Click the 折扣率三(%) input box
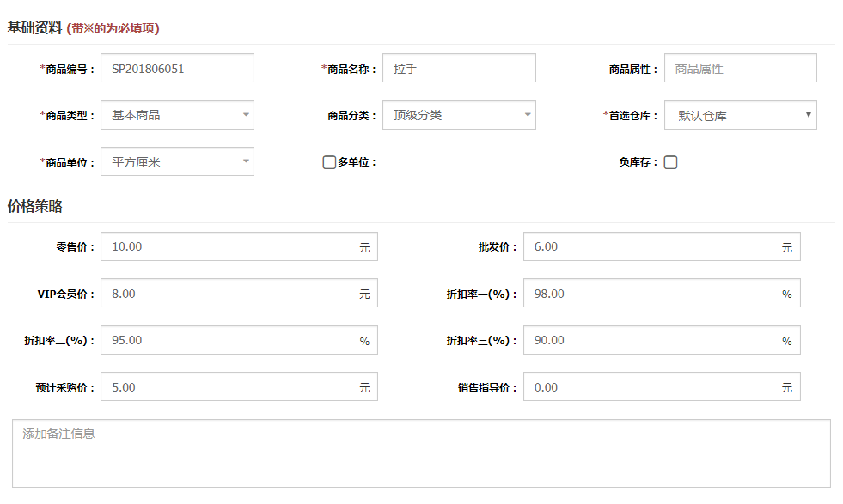843x504 pixels. [x=651, y=340]
